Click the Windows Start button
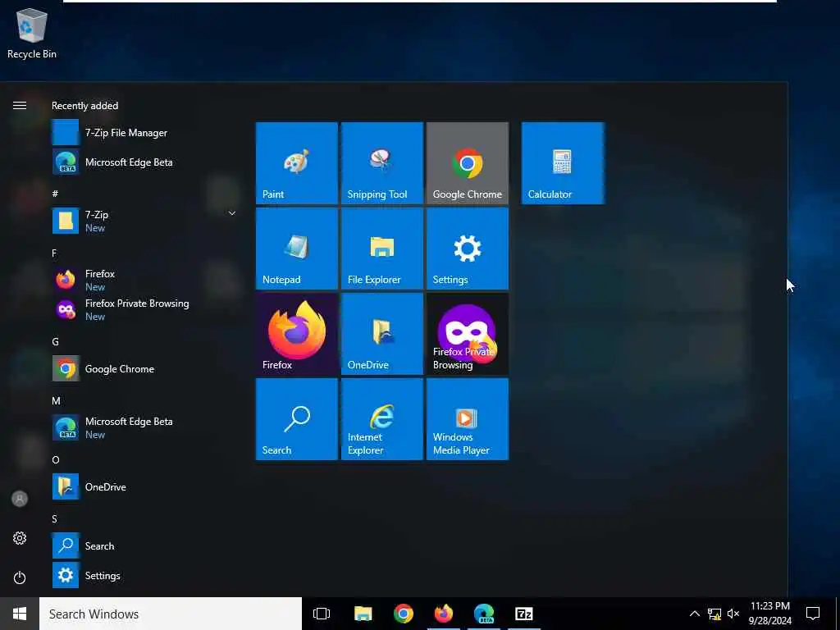The image size is (840, 630). click(x=20, y=614)
